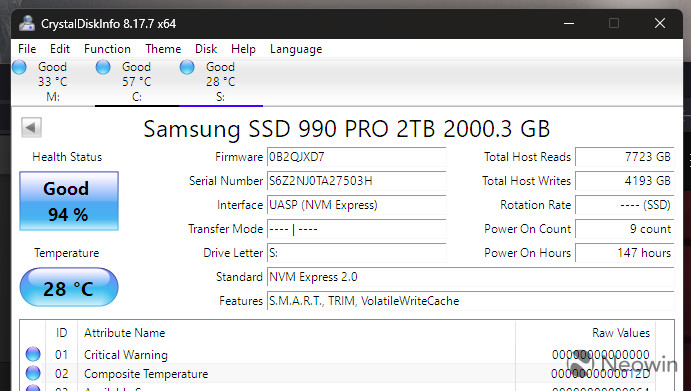Open the Edit menu
The height and width of the screenshot is (391, 691).
pos(59,49)
